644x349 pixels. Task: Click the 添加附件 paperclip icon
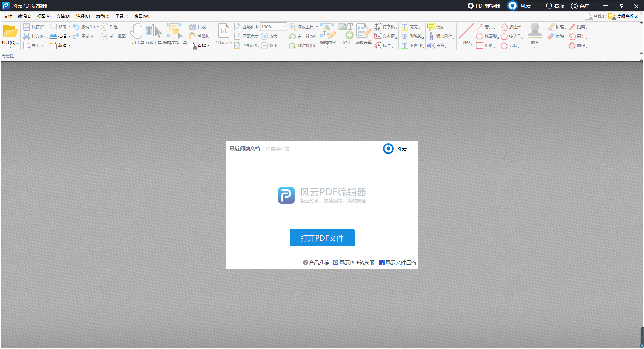[x=431, y=36]
